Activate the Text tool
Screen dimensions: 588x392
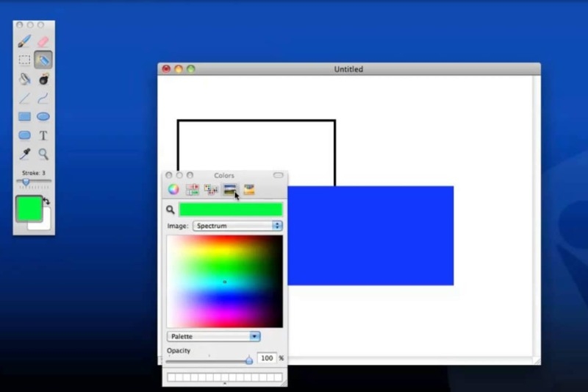click(43, 135)
